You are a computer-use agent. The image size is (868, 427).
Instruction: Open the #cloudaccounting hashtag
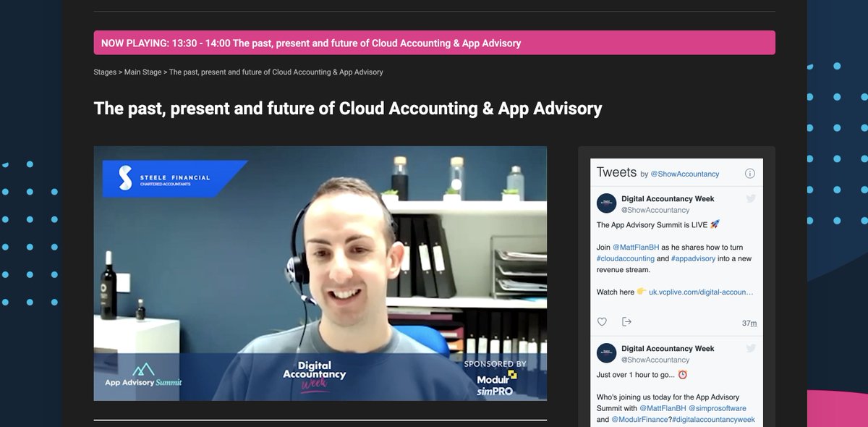626,258
